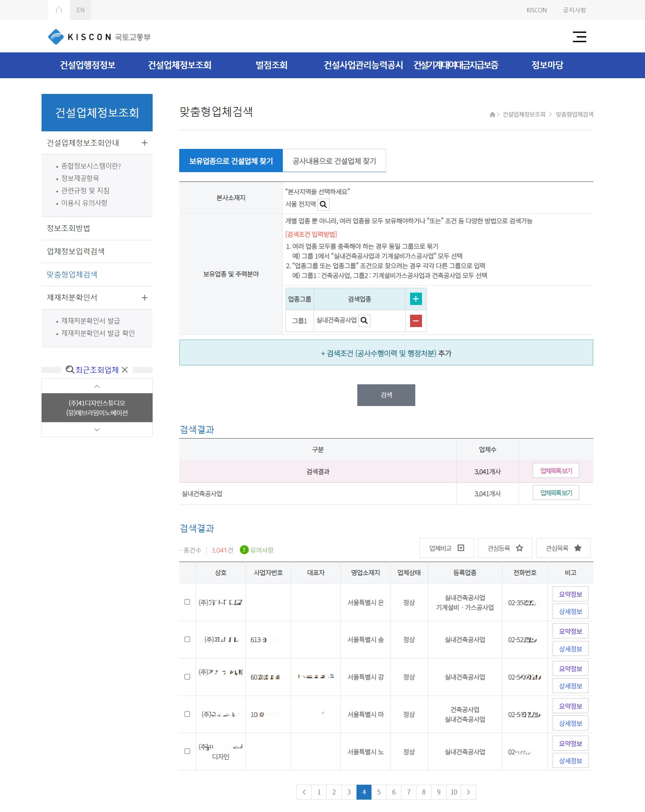Click 업체목록보기 for 실내건축공사업 row

point(555,492)
